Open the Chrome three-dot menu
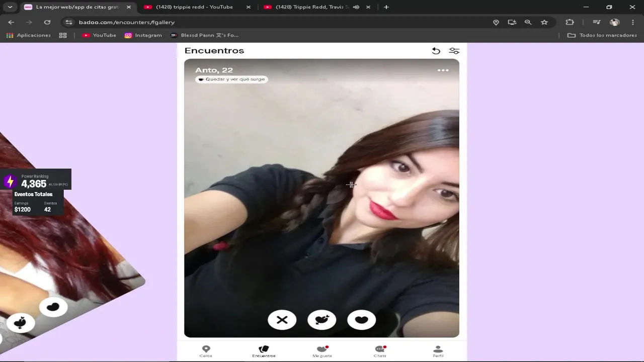The height and width of the screenshot is (362, 644). 633,22
